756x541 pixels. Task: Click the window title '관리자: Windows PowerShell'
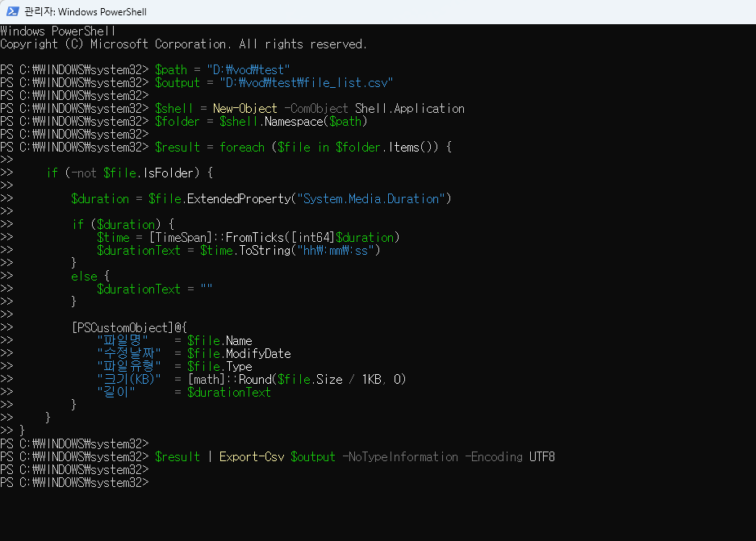click(x=86, y=12)
